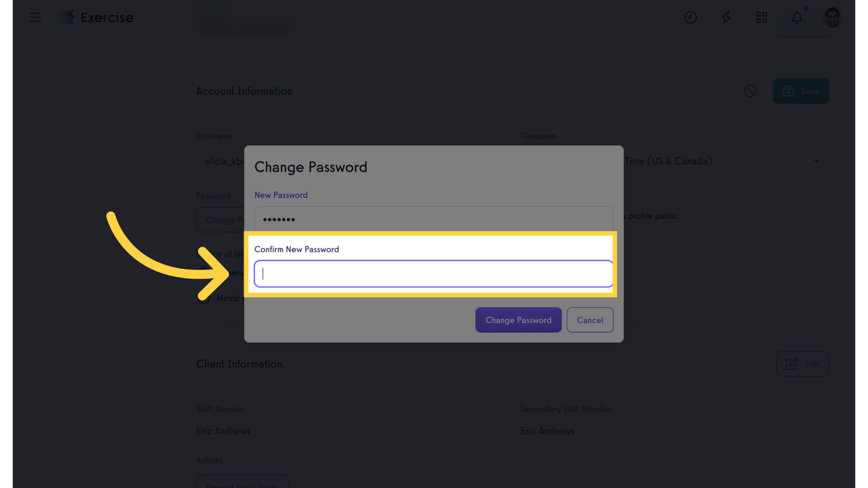Select the Metric radio button

[x=203, y=297]
